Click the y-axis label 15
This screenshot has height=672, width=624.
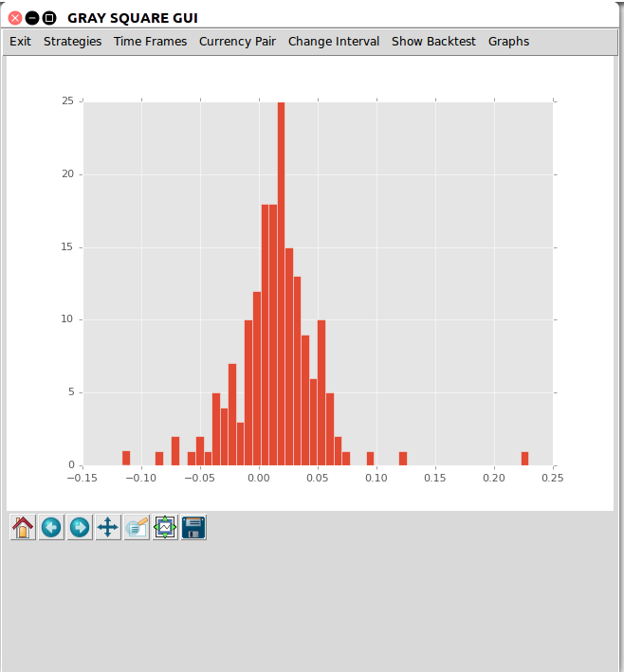point(67,246)
